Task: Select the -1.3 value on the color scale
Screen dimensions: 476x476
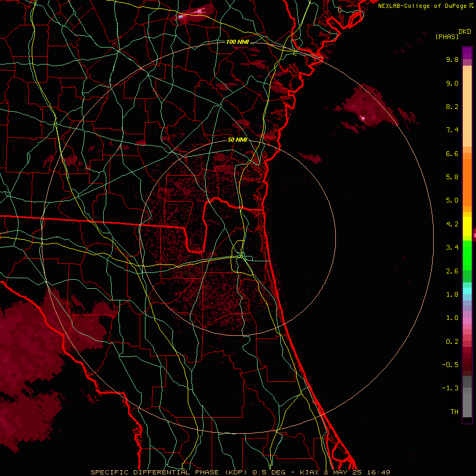Action: [x=450, y=388]
